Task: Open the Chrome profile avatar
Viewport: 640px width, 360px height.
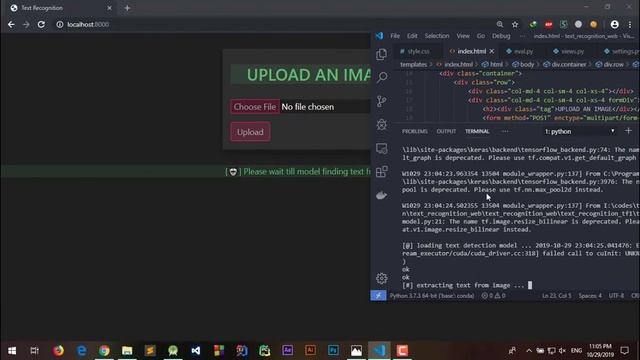Action: [x=614, y=24]
